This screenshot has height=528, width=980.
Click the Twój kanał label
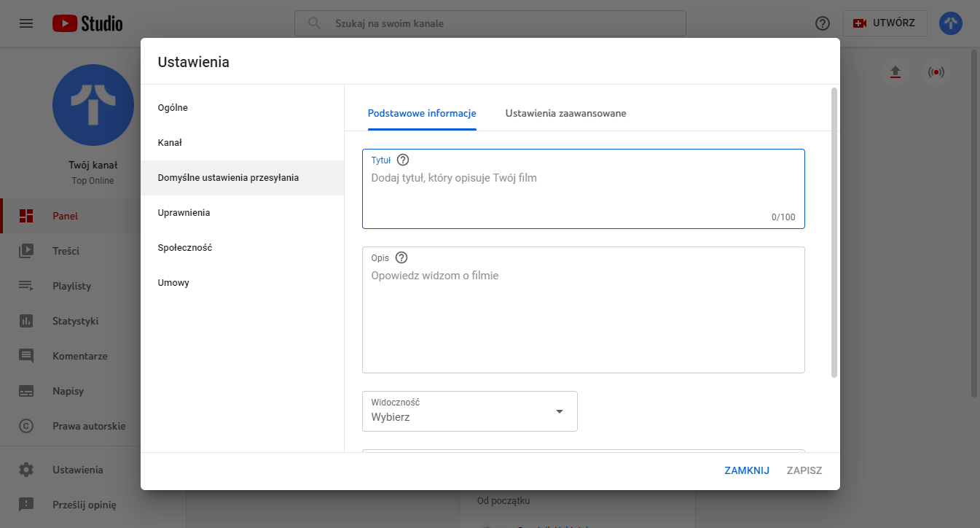(x=93, y=166)
